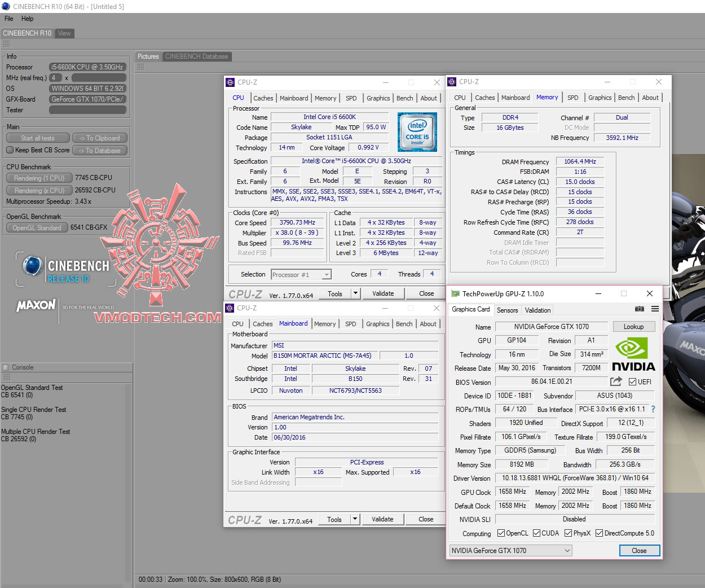Click the Close button in GPU-Z
Screen dimensions: 705x588
[x=639, y=551]
